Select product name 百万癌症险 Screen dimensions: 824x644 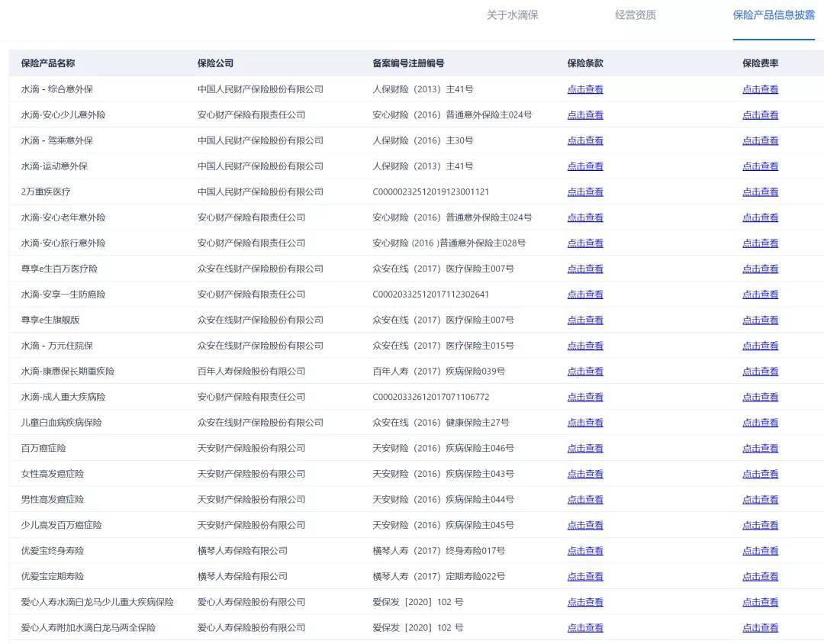43,449
